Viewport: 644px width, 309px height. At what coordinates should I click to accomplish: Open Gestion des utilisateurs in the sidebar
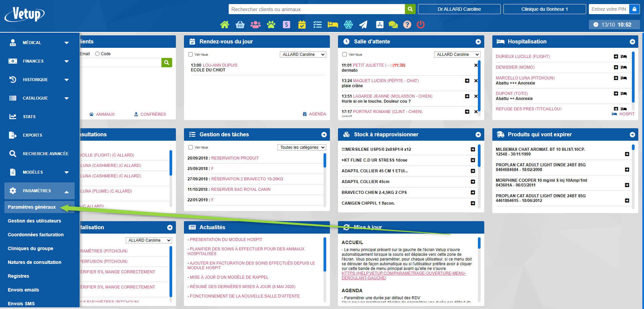point(34,221)
